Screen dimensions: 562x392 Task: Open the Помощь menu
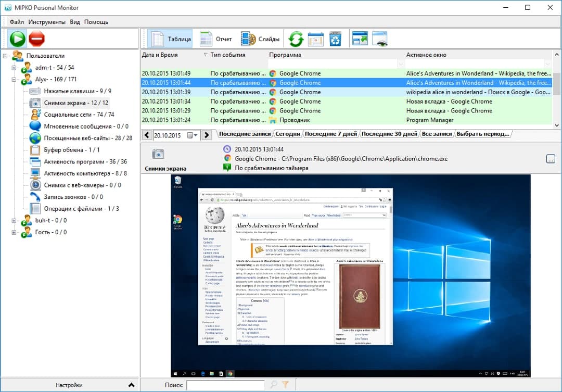[x=96, y=22]
